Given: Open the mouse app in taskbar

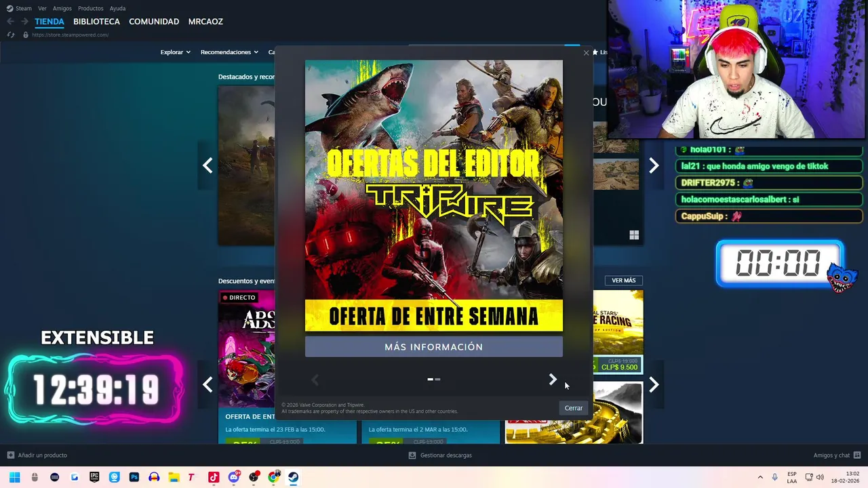Looking at the screenshot, I should point(35,477).
